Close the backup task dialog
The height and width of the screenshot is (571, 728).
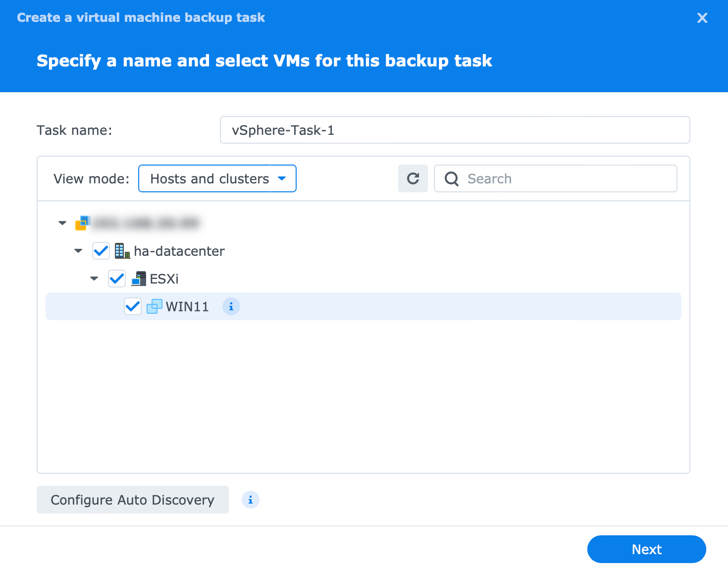pos(702,18)
